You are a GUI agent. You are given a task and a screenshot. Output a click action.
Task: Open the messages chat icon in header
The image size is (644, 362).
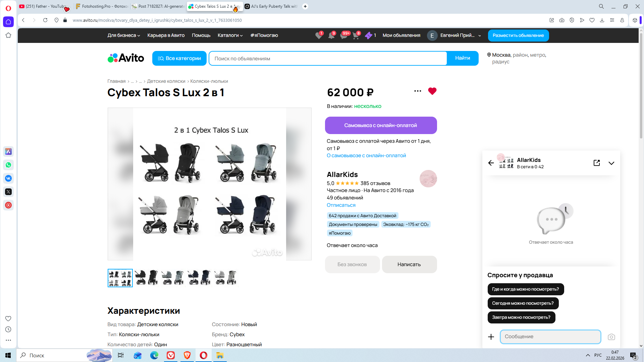point(344,36)
